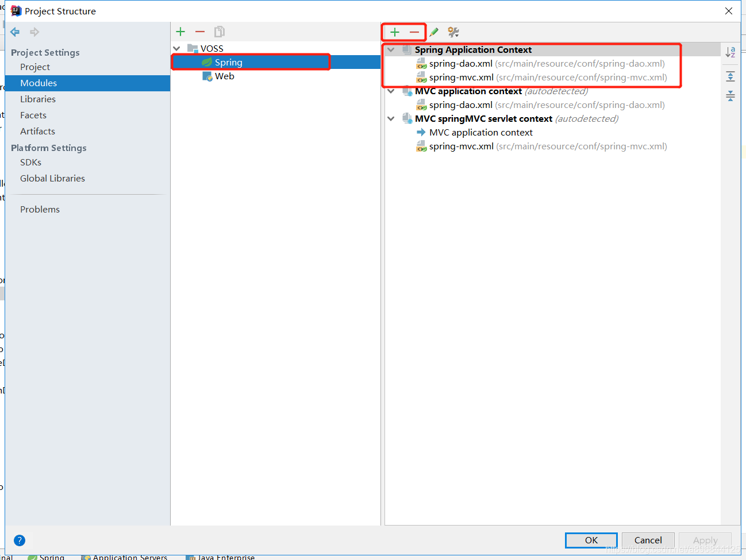Click the Java Enterprise tool tab below
Screen dimensions: 746x560
(x=220, y=557)
